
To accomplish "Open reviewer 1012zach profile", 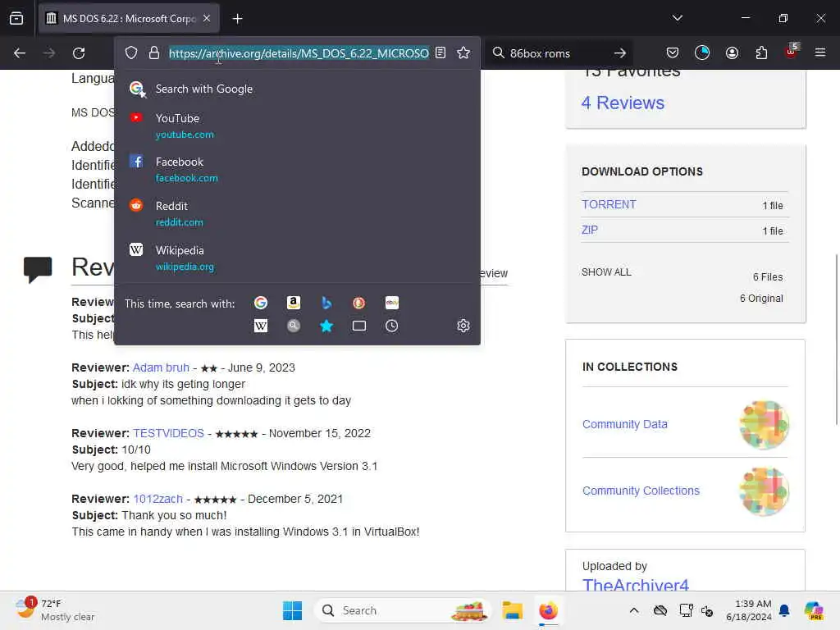I will coord(157,499).
